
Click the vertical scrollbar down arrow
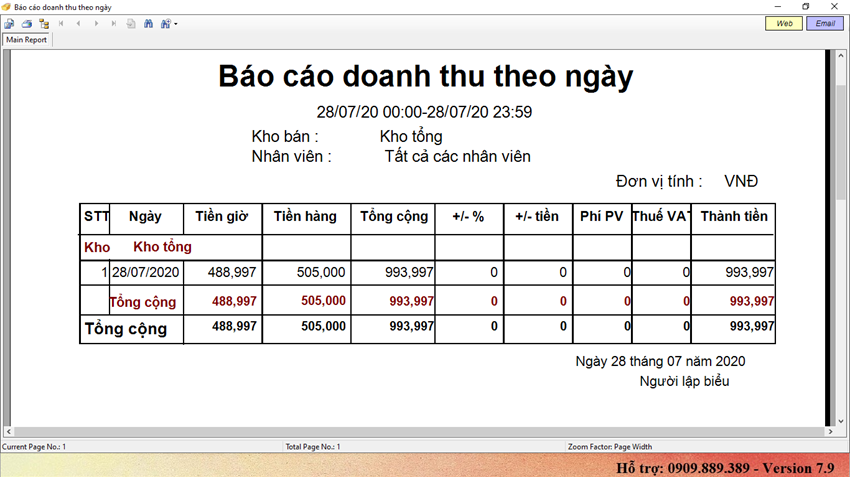840,421
